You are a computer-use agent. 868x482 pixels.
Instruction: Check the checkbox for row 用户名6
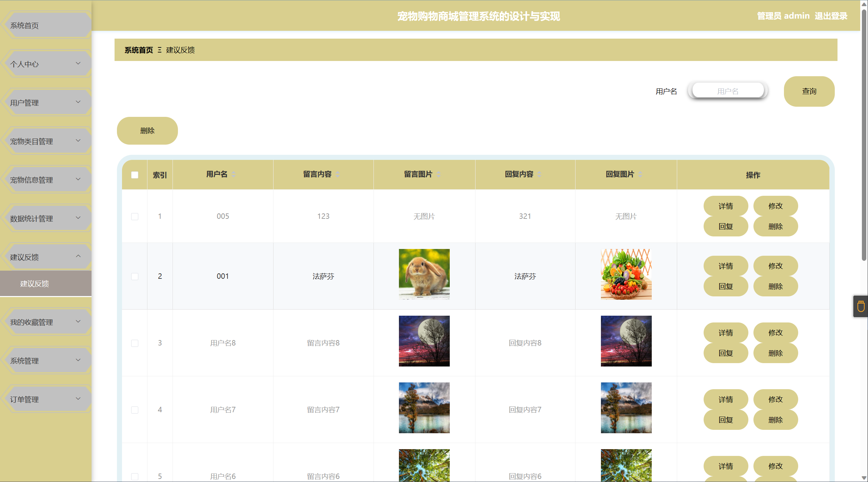(135, 477)
